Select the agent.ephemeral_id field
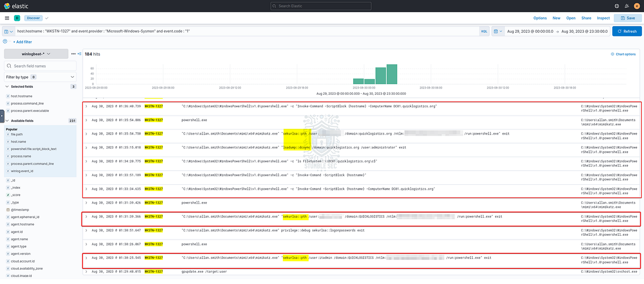Image resolution: width=644 pixels, height=284 pixels. tap(25, 217)
